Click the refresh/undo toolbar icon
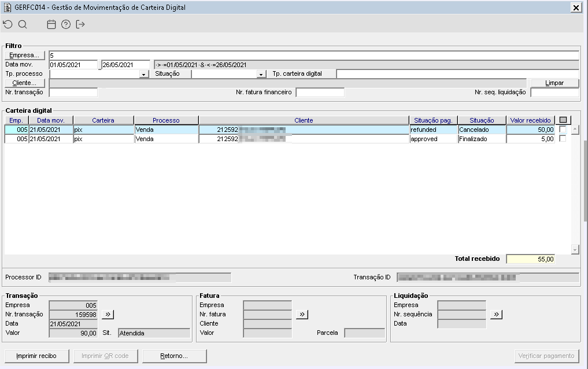588x369 pixels. (8, 24)
